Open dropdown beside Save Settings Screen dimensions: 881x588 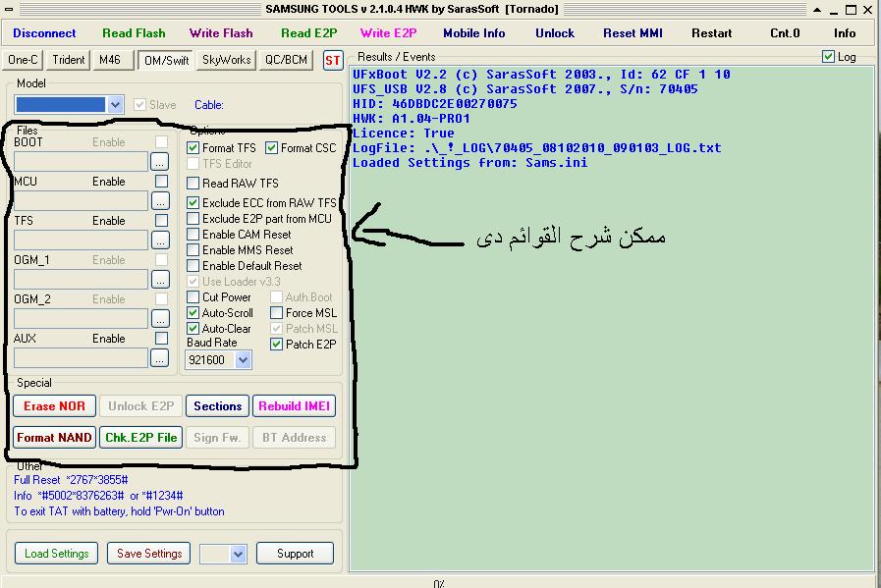pos(239,555)
